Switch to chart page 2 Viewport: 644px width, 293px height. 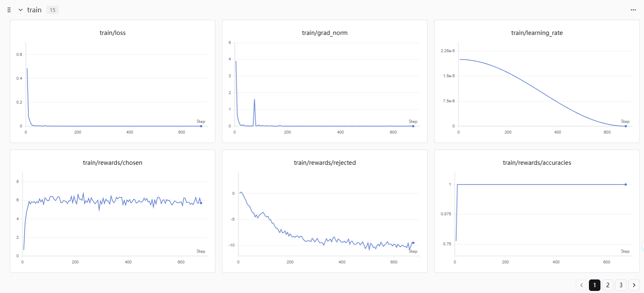(x=607, y=285)
